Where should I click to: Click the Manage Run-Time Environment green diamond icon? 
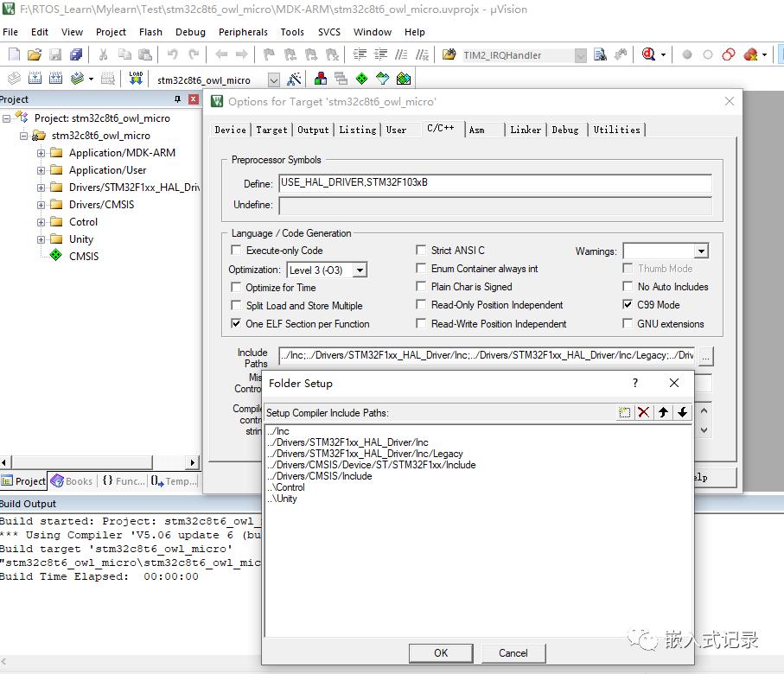point(361,79)
